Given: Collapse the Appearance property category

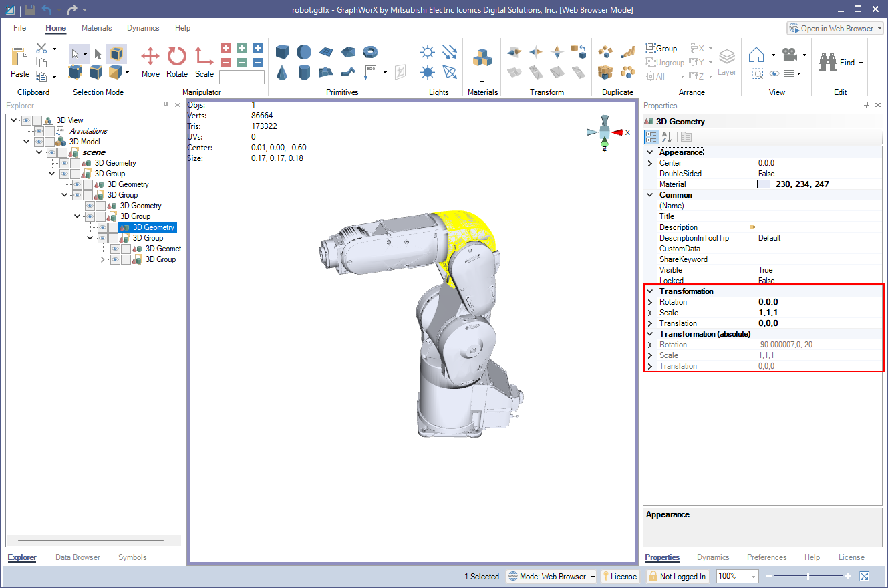Looking at the screenshot, I should click(x=649, y=152).
